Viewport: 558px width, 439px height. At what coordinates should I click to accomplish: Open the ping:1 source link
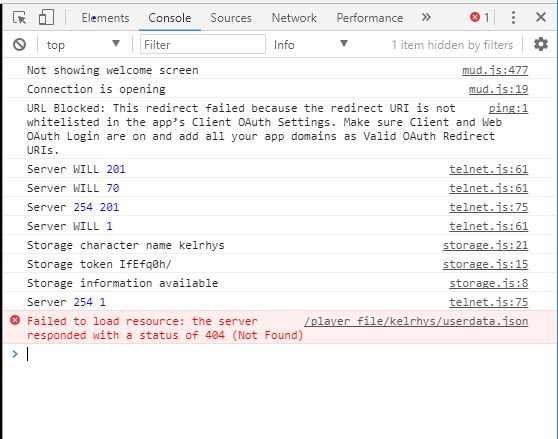[x=508, y=108]
